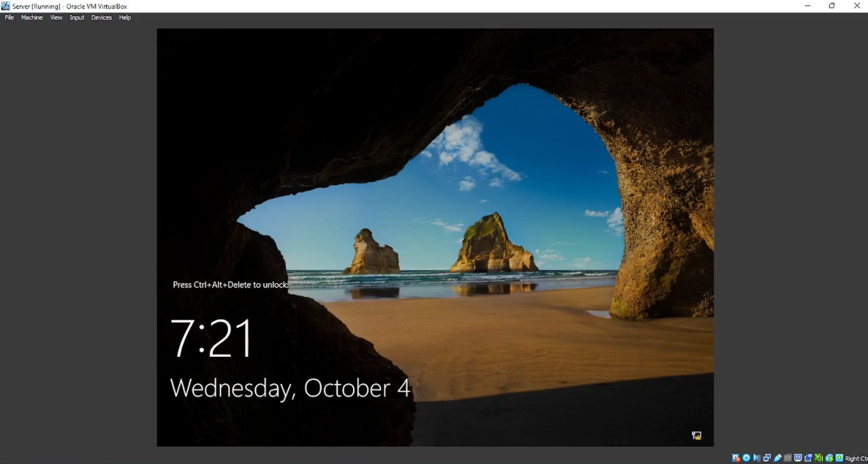
Task: Open the shared folders status icon
Action: click(787, 458)
